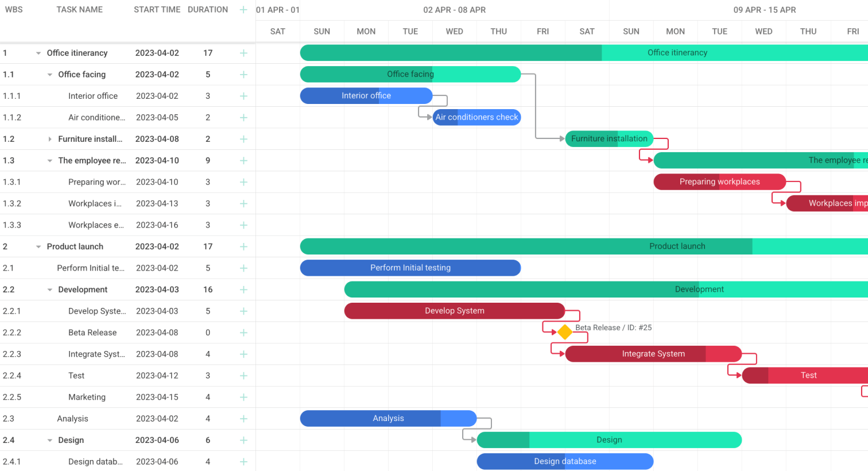Collapse the Design subtask group
868x471 pixels.
pos(50,441)
